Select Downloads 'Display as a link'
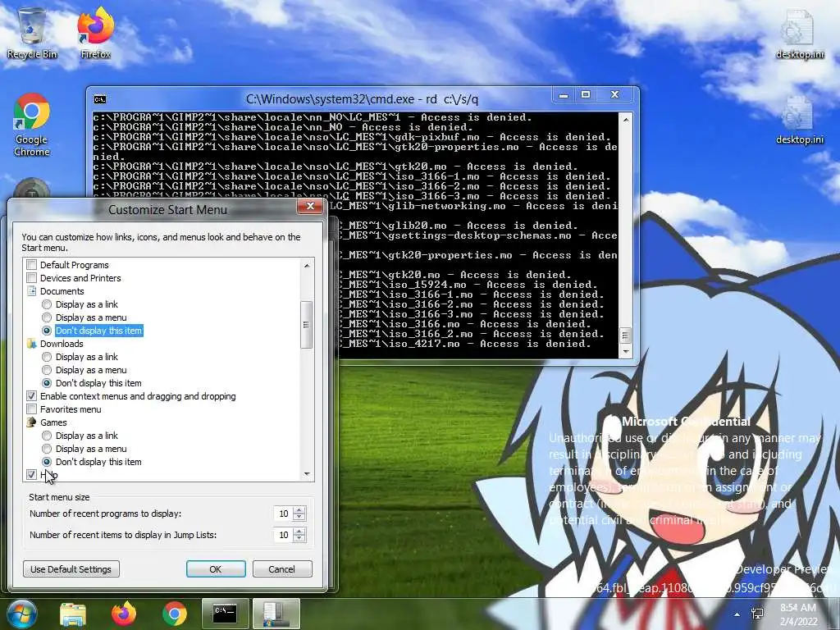 (x=47, y=357)
